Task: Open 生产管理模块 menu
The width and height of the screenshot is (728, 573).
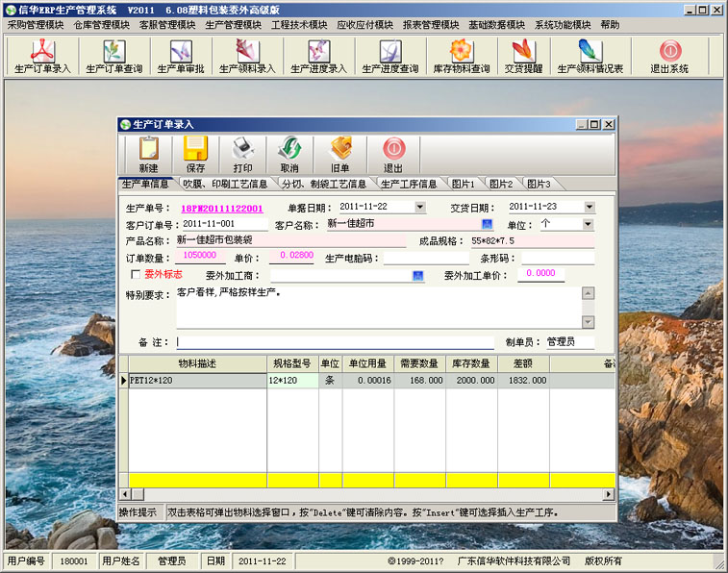Action: click(234, 25)
